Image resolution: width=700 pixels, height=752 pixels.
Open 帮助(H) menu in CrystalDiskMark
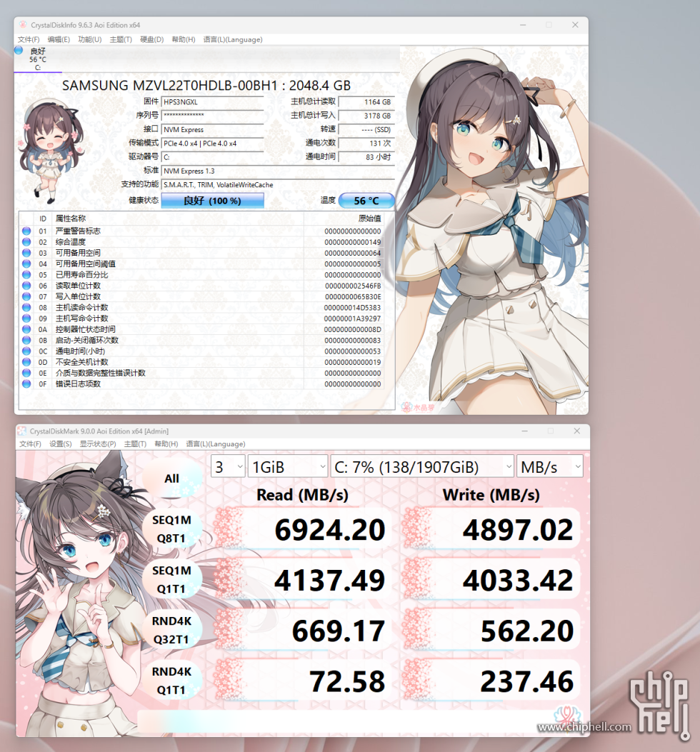166,444
